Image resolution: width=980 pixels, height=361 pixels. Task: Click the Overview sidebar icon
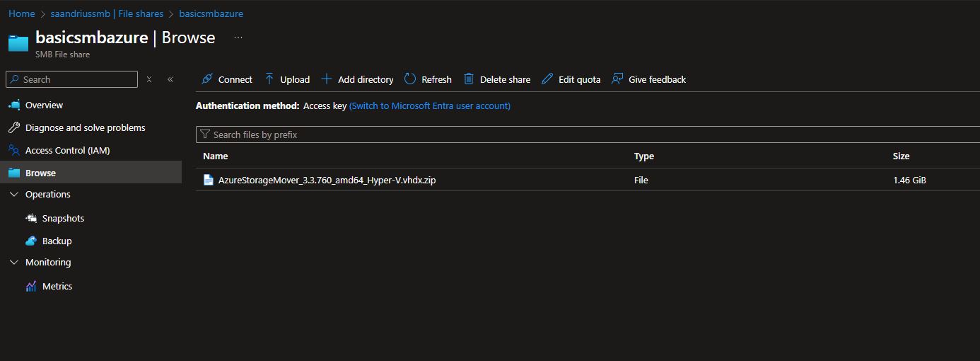(14, 105)
